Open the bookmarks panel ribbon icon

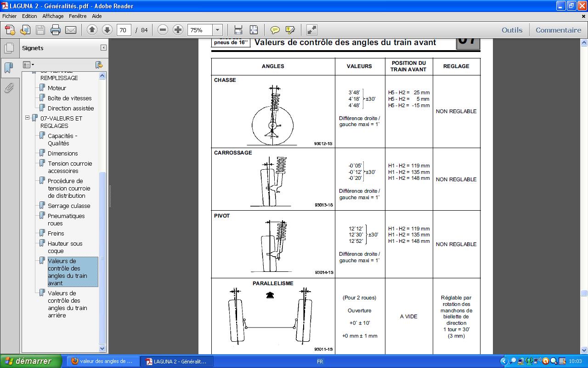pos(9,68)
